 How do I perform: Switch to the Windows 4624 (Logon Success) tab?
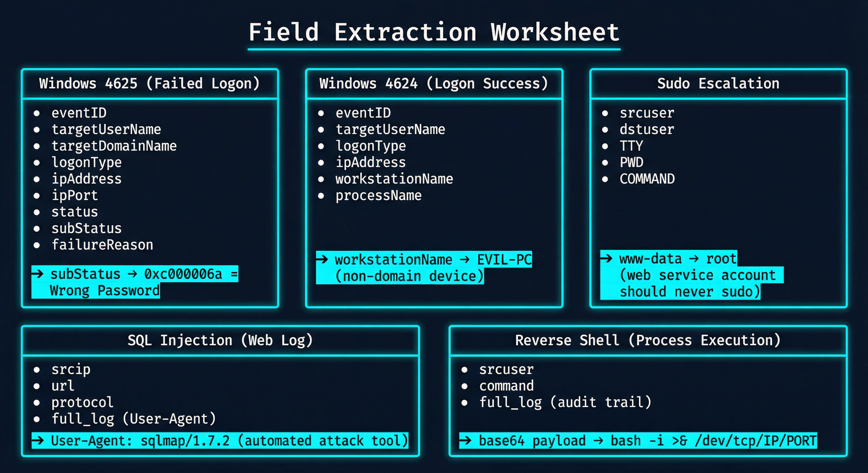[434, 83]
